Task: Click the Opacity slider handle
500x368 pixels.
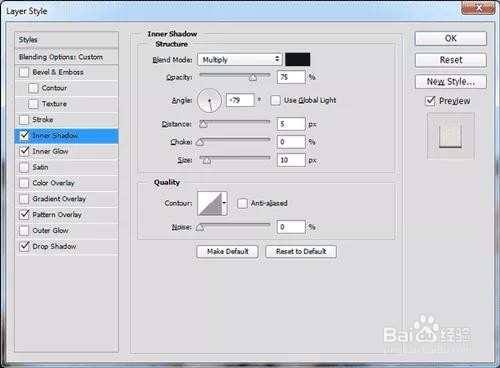Action: tap(253, 78)
